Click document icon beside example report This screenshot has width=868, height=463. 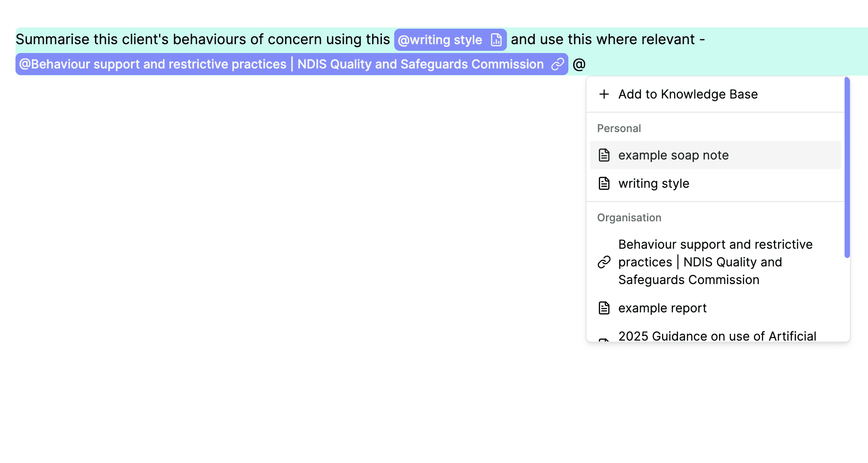[604, 308]
